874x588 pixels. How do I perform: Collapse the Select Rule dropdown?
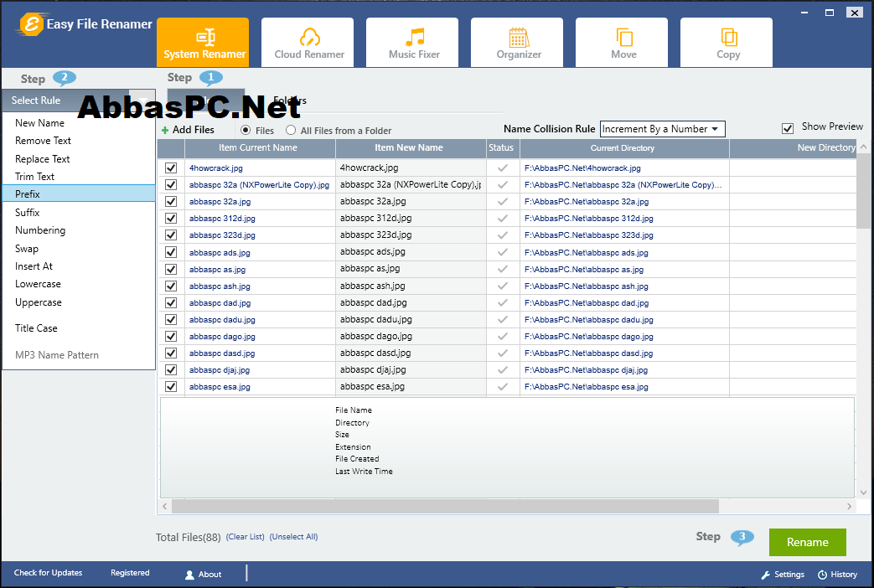pos(142,101)
